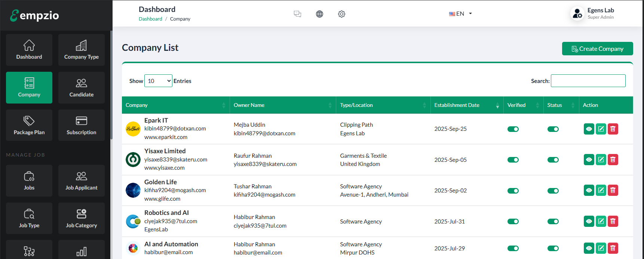The height and width of the screenshot is (259, 644).
Task: Click the Epark IT company logo
Action: coord(133,129)
